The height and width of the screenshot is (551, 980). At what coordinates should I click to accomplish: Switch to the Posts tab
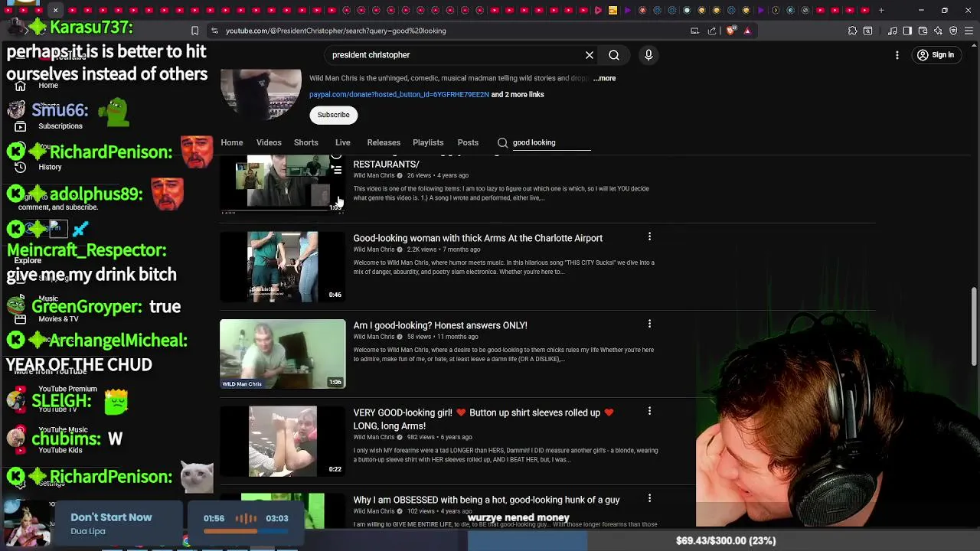coord(468,142)
